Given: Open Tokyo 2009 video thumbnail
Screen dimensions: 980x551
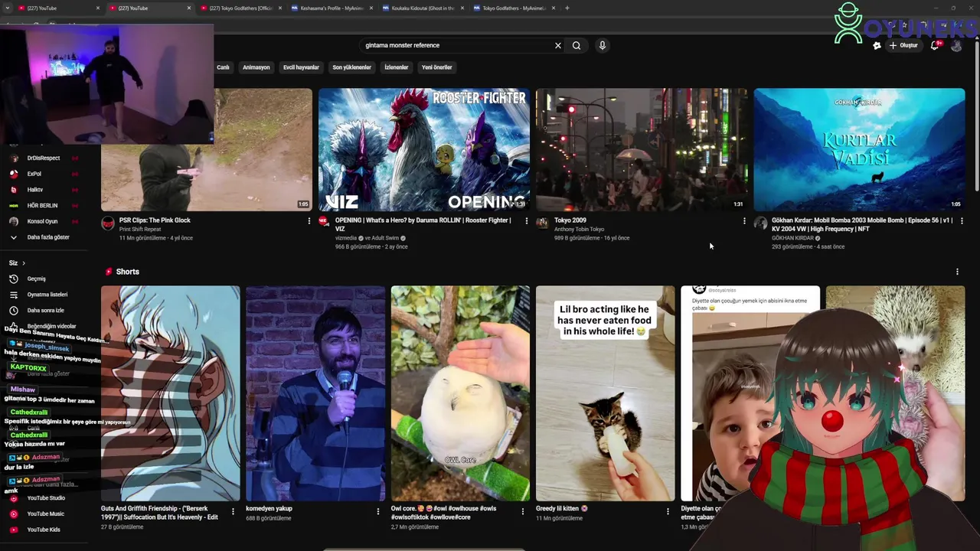Looking at the screenshot, I should point(642,149).
